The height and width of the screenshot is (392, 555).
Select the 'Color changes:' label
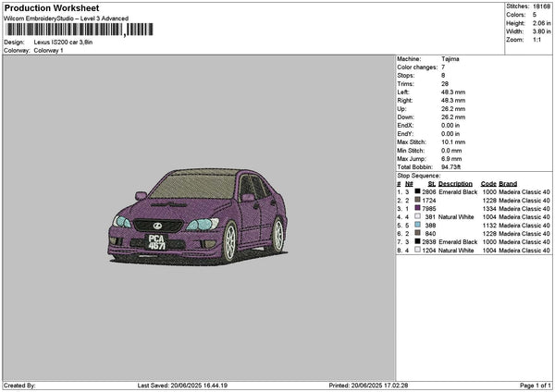[x=417, y=67]
